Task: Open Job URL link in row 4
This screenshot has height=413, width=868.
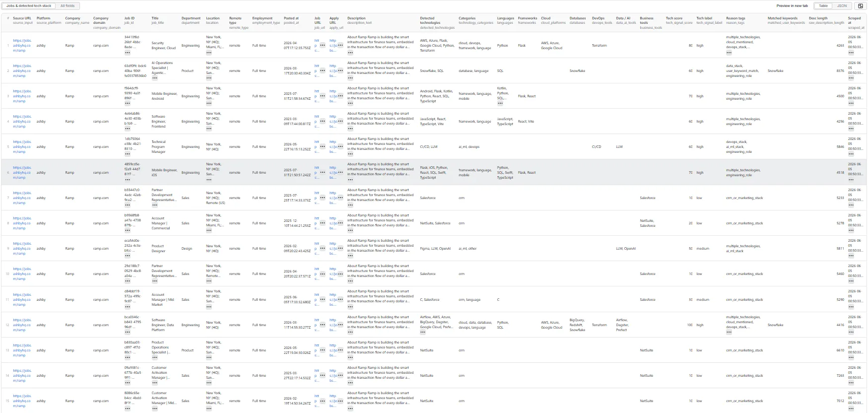Action: point(316,122)
